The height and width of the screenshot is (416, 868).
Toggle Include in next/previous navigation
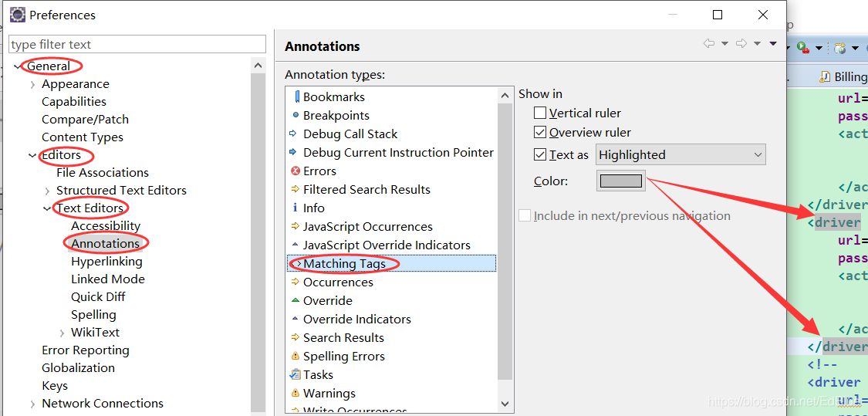524,215
